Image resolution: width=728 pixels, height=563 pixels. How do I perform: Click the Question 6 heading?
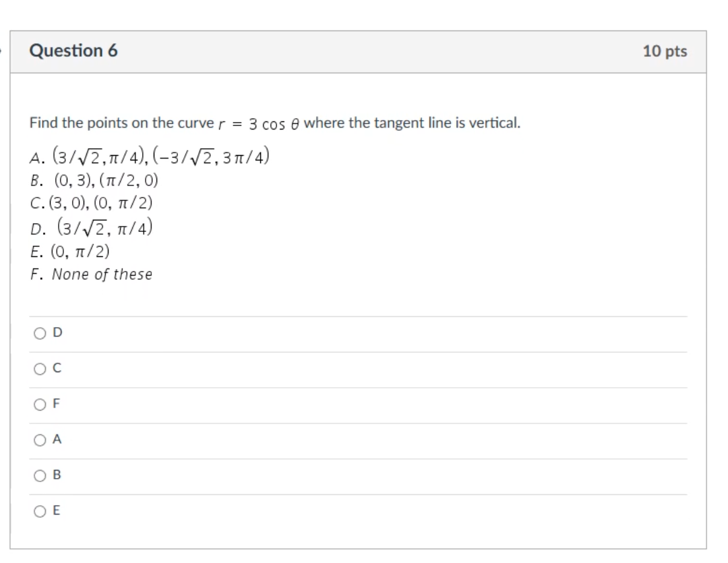coord(74,51)
